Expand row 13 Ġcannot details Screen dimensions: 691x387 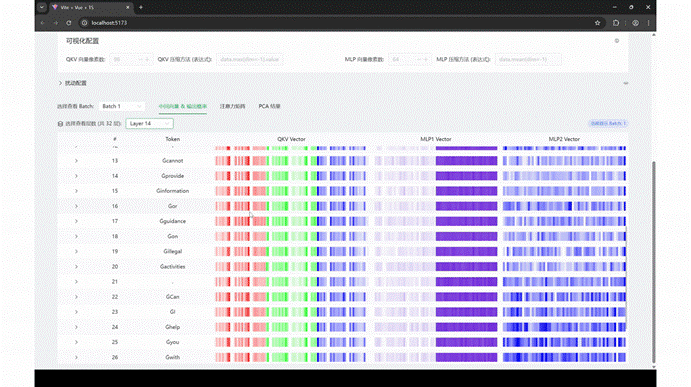click(76, 161)
